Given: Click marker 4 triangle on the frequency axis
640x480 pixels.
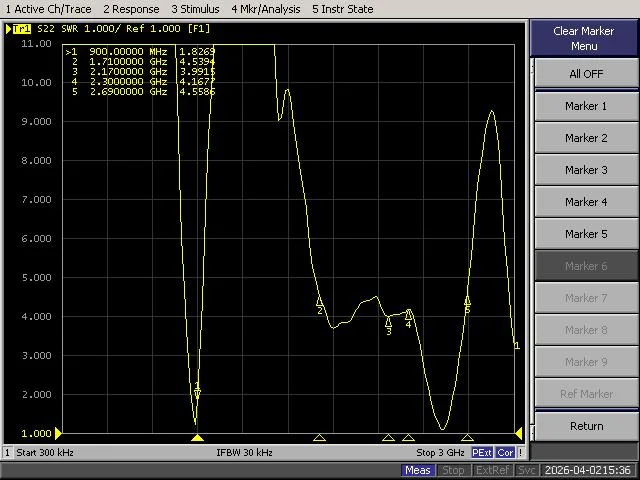Looking at the screenshot, I should point(408,438).
